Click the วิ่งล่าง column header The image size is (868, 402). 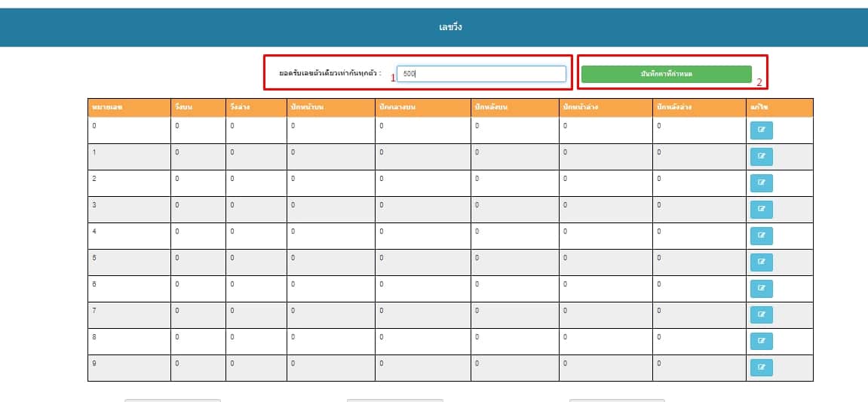tap(241, 108)
